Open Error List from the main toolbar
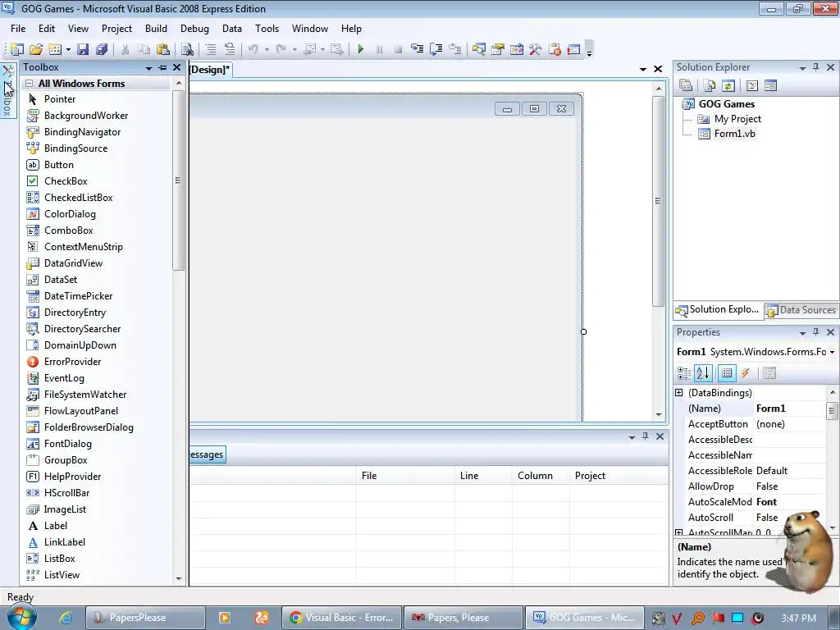 coord(555,49)
